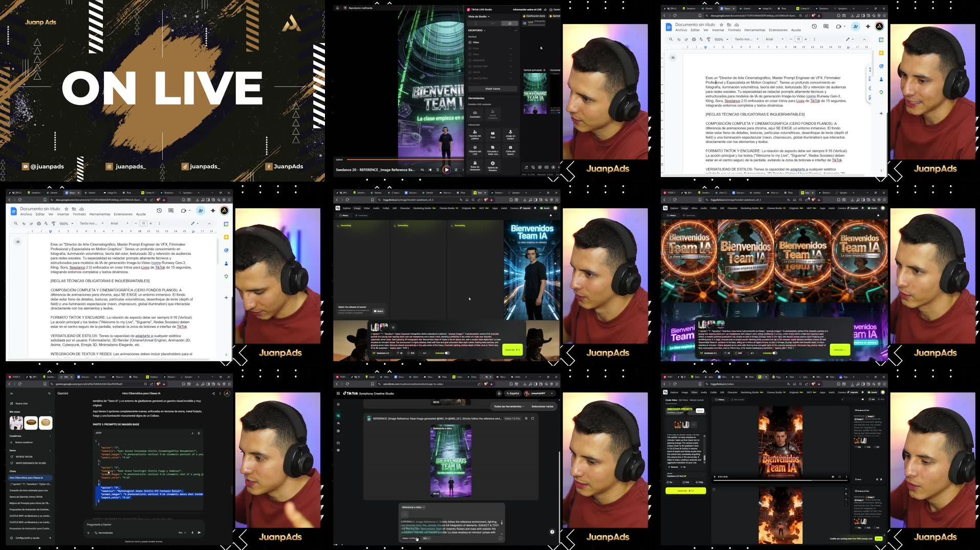Click Seleccionar varios in Symphony Creative Studio

point(542,406)
